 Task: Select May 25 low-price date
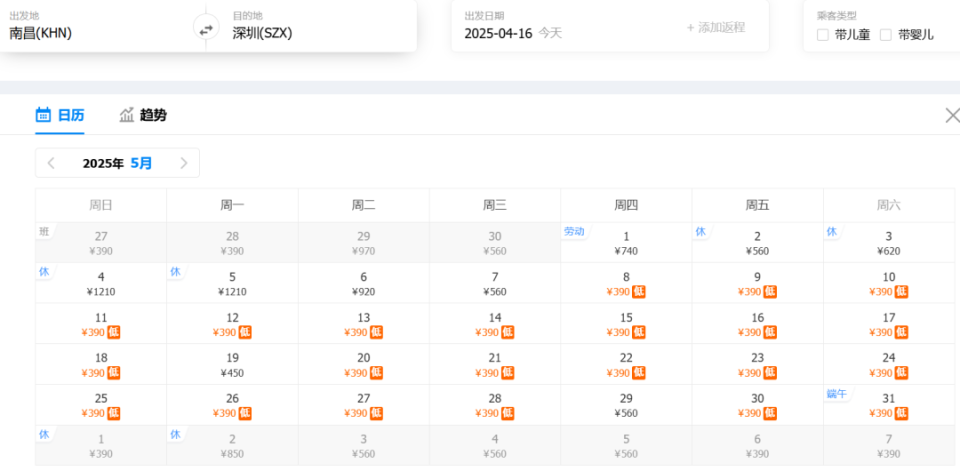coord(101,405)
